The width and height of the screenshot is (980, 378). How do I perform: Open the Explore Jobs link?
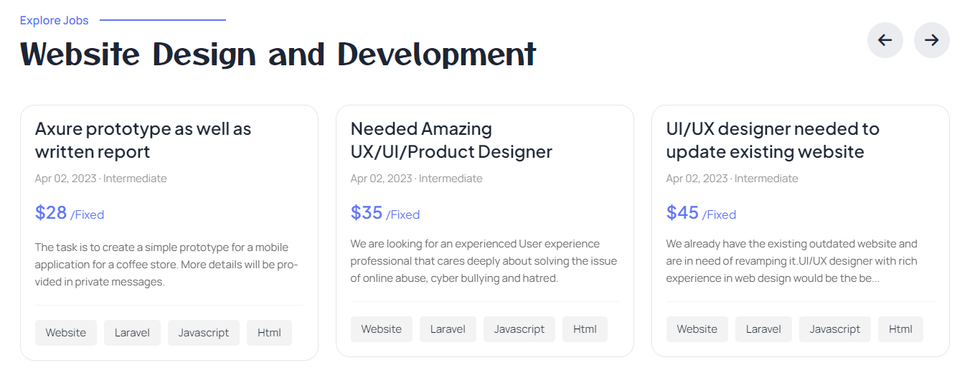55,20
